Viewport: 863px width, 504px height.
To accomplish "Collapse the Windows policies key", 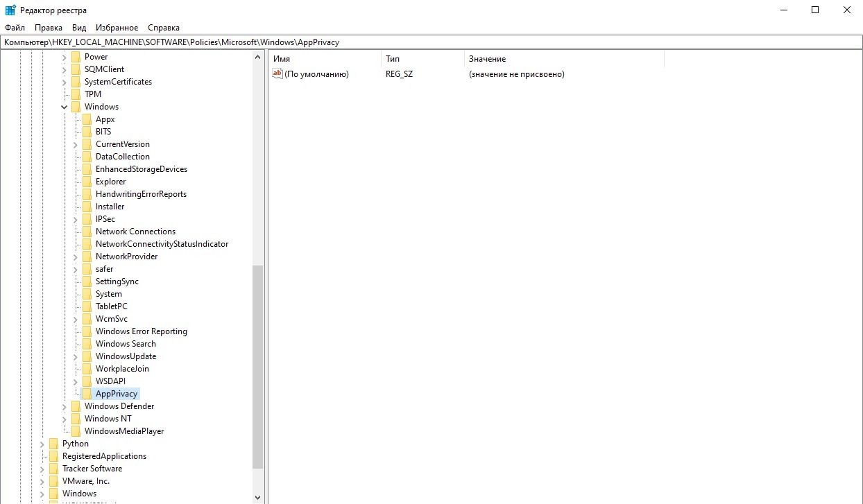I will click(x=65, y=107).
